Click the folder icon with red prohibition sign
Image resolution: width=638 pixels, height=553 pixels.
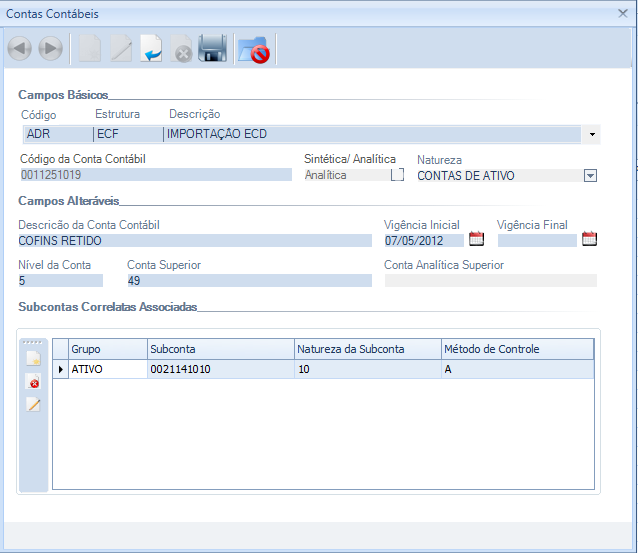(255, 49)
